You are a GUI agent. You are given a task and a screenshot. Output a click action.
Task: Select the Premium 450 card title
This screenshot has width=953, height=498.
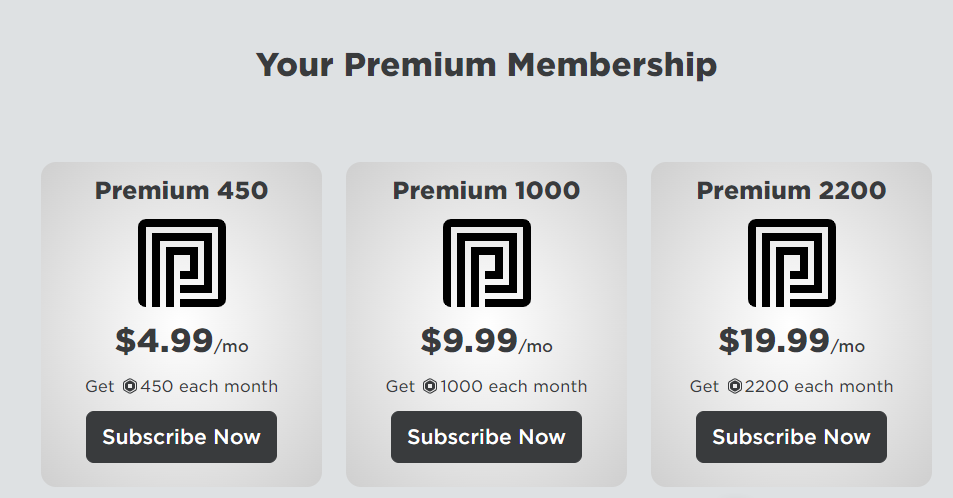[x=181, y=190]
